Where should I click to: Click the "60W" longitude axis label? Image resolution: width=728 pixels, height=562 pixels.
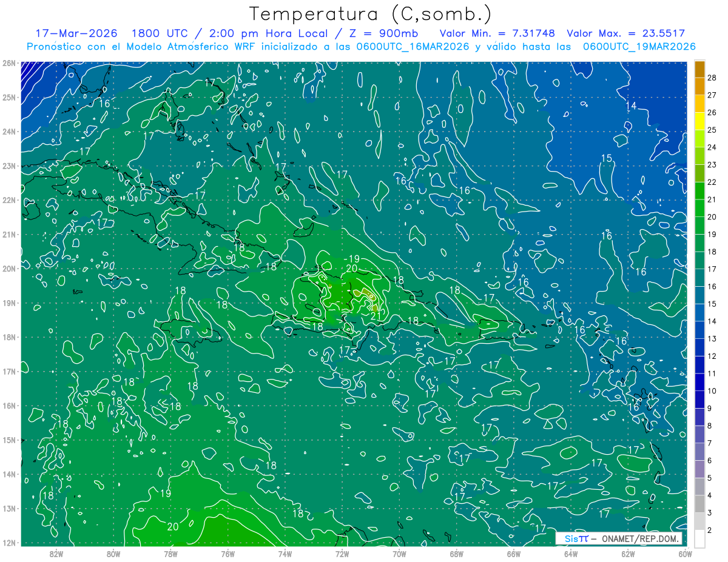(x=685, y=554)
